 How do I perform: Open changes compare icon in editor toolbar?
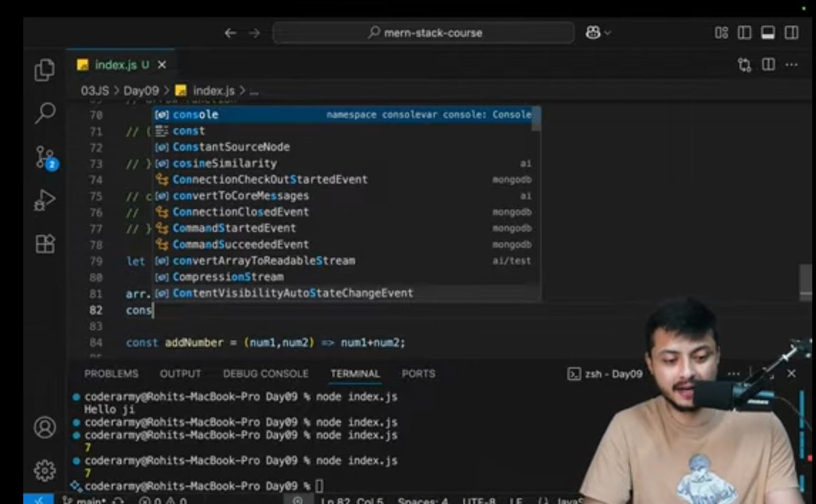[745, 65]
